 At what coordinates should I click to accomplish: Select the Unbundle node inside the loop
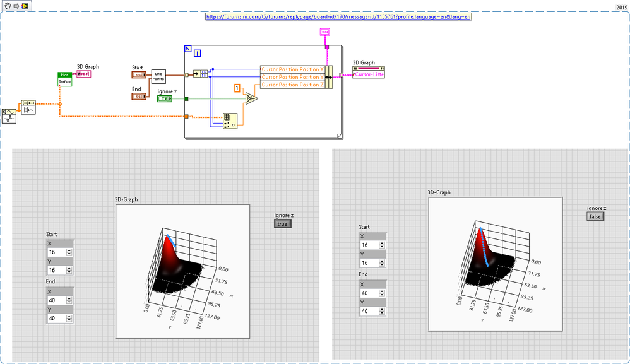[201, 73]
